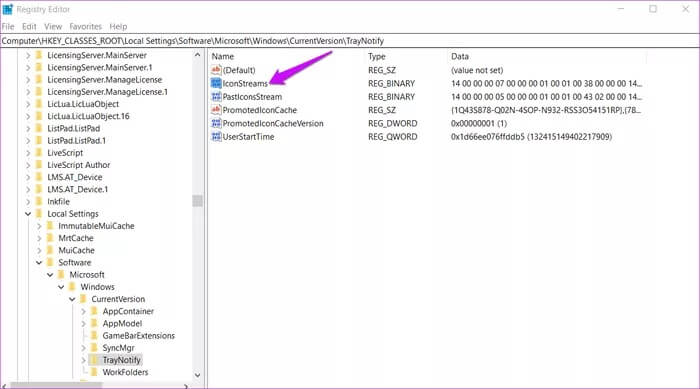This screenshot has width=700, height=389.
Task: Click the ImmutableMuiCache folder icon
Action: 50,226
